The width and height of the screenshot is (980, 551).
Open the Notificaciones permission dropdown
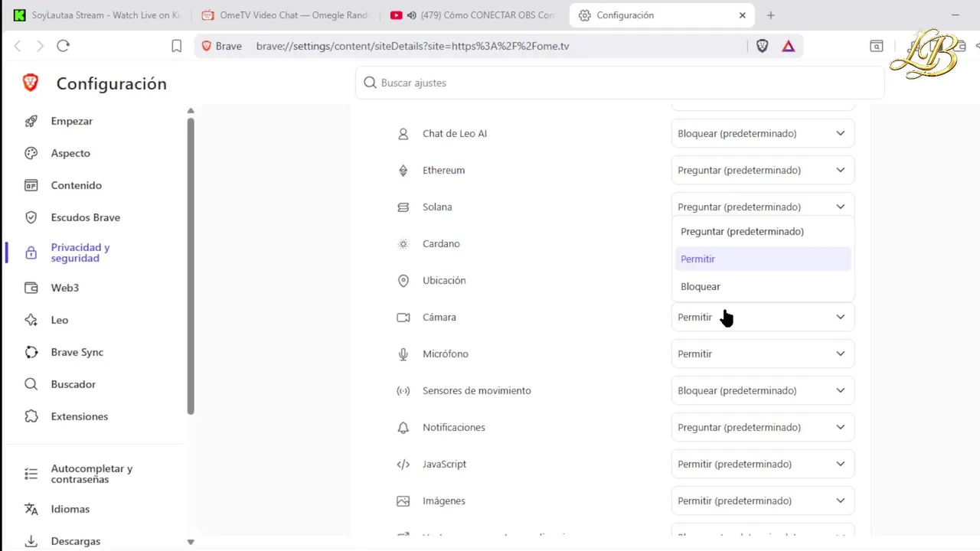coord(763,427)
